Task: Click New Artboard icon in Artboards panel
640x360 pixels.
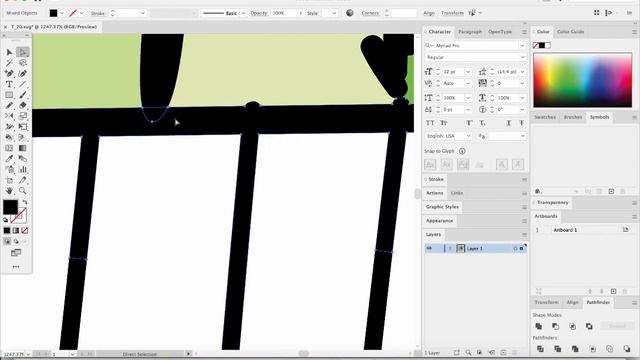Action: point(613,291)
